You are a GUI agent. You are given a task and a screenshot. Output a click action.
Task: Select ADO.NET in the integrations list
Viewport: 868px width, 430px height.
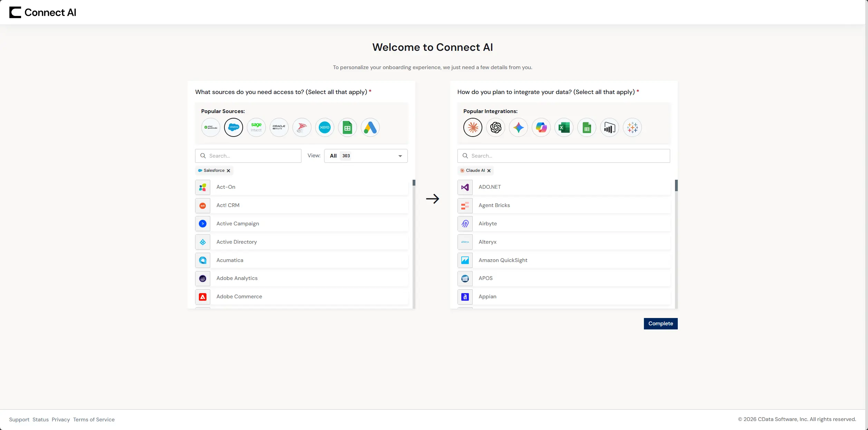(563, 187)
